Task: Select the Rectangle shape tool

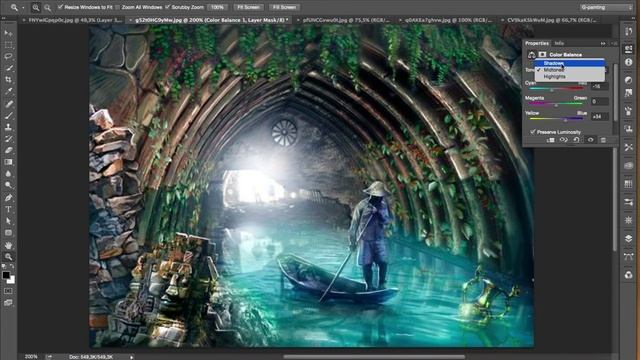Action: [x=8, y=233]
